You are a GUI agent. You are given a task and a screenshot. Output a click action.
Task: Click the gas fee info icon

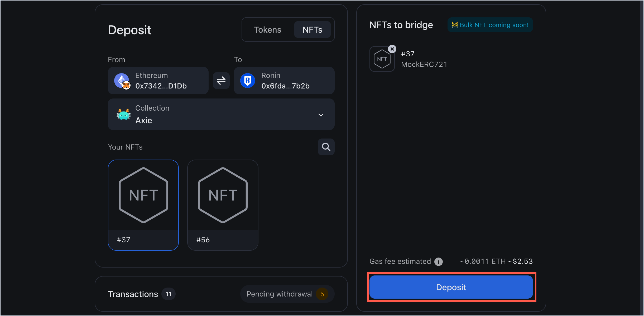439,261
